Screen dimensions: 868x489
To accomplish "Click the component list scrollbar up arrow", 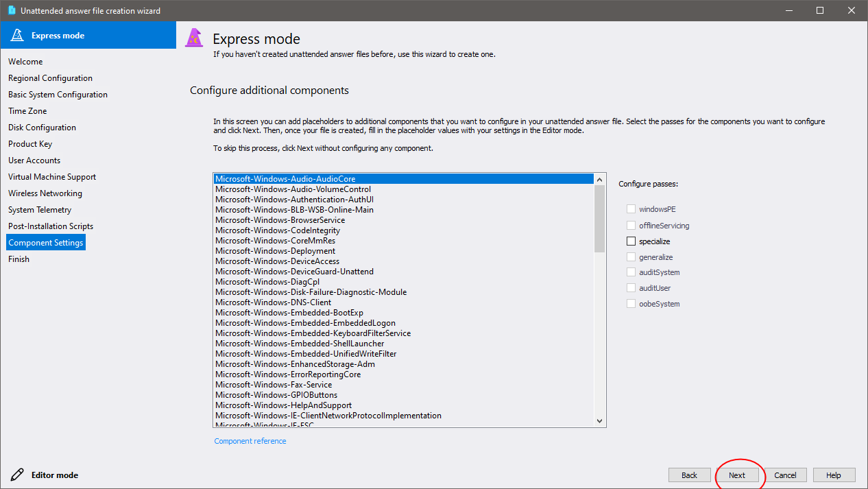I will pos(599,179).
